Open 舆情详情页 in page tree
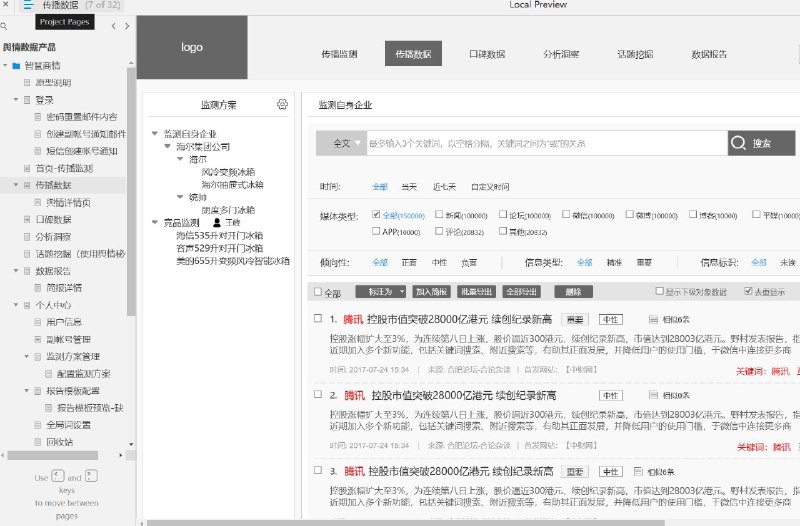This screenshot has width=800, height=526. coord(68,203)
